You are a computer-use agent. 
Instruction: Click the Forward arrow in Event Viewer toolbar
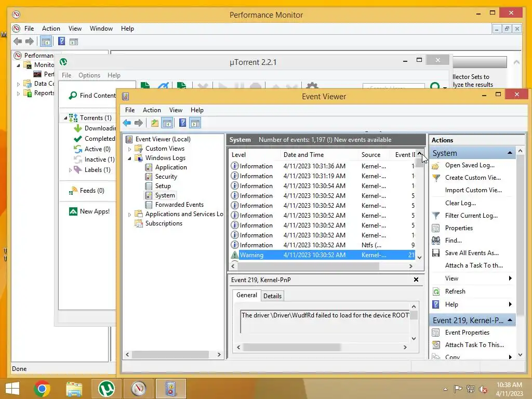[138, 123]
